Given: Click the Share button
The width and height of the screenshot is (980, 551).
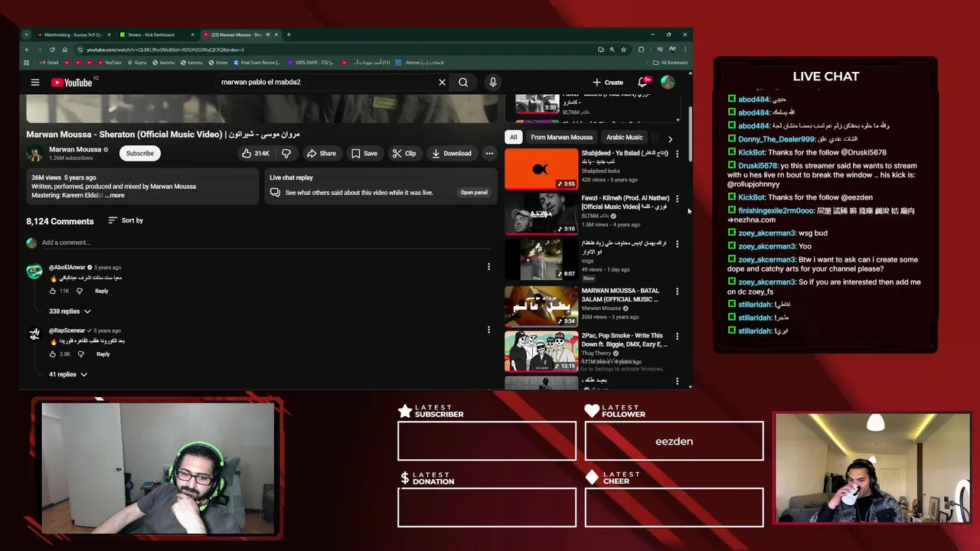Looking at the screenshot, I should 322,153.
